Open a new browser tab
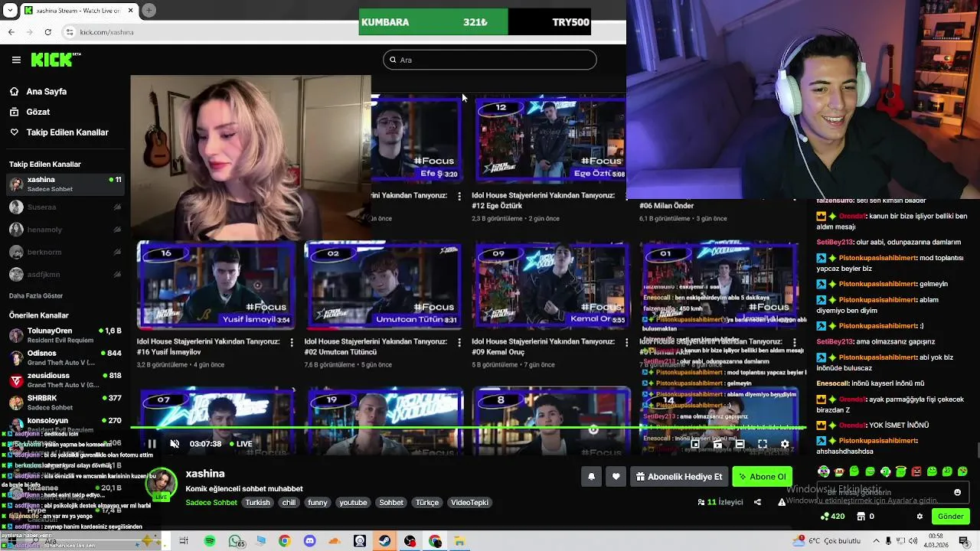 point(149,10)
